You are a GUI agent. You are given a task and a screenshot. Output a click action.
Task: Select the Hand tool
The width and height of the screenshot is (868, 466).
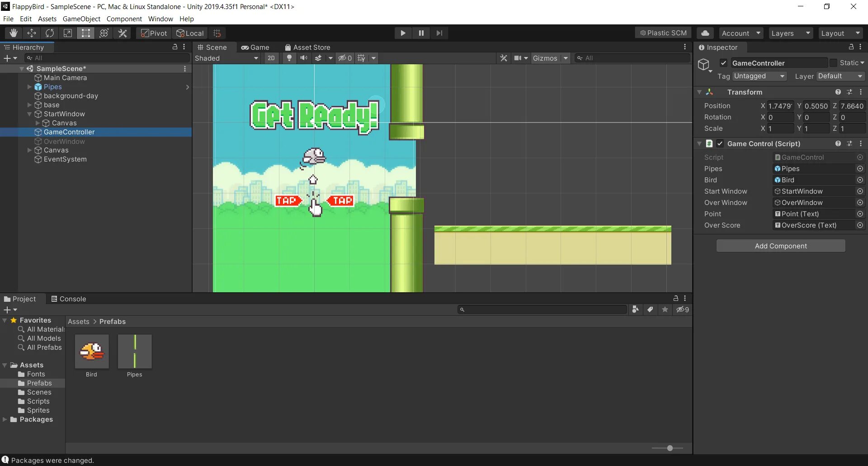pyautogui.click(x=14, y=33)
